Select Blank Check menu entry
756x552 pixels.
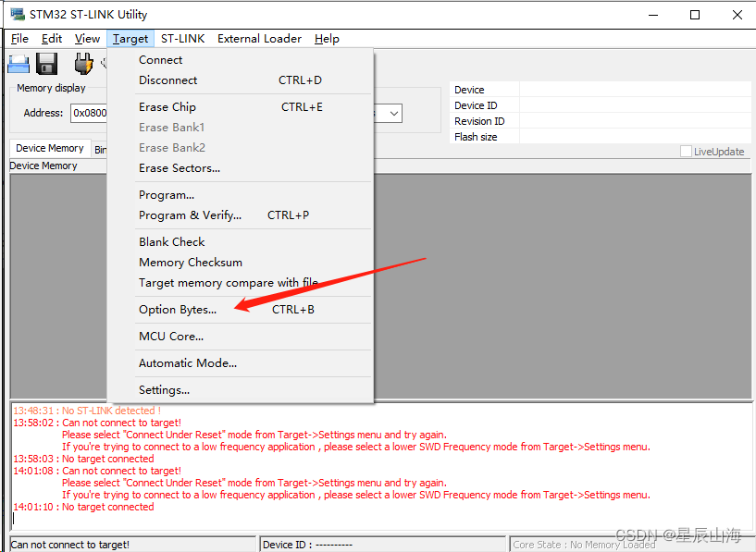click(x=240, y=242)
